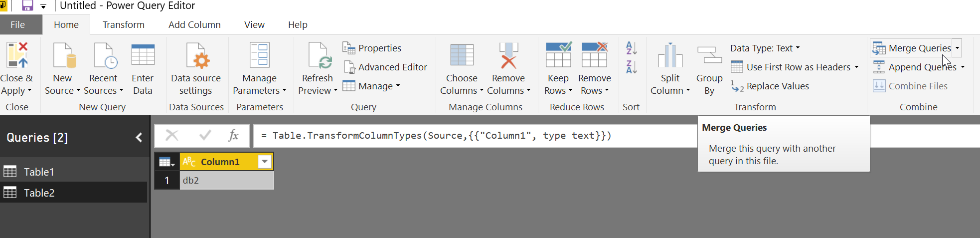Switch to the Transform tab
This screenshot has width=980, height=238.
[124, 24]
